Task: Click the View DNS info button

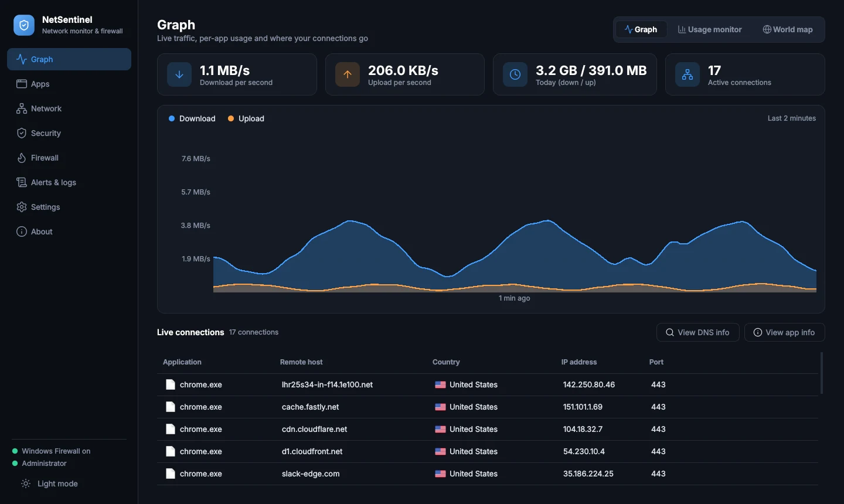Action: point(698,332)
